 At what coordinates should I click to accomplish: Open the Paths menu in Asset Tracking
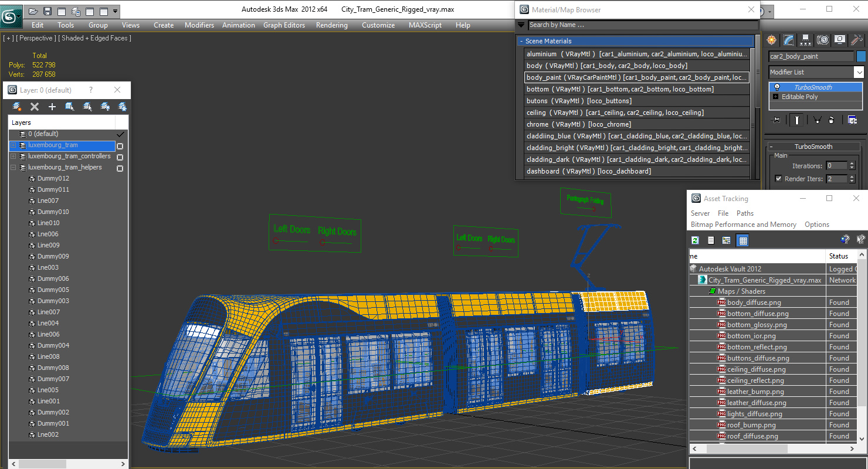(745, 213)
